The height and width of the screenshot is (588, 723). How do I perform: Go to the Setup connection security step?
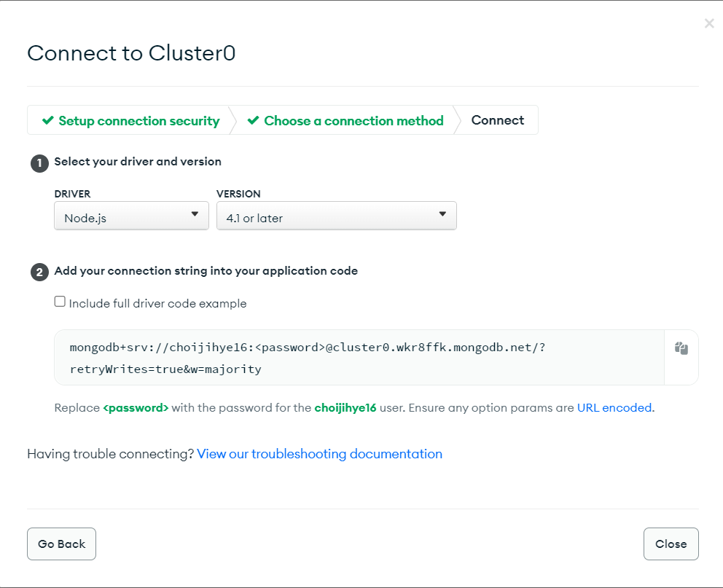coord(138,121)
